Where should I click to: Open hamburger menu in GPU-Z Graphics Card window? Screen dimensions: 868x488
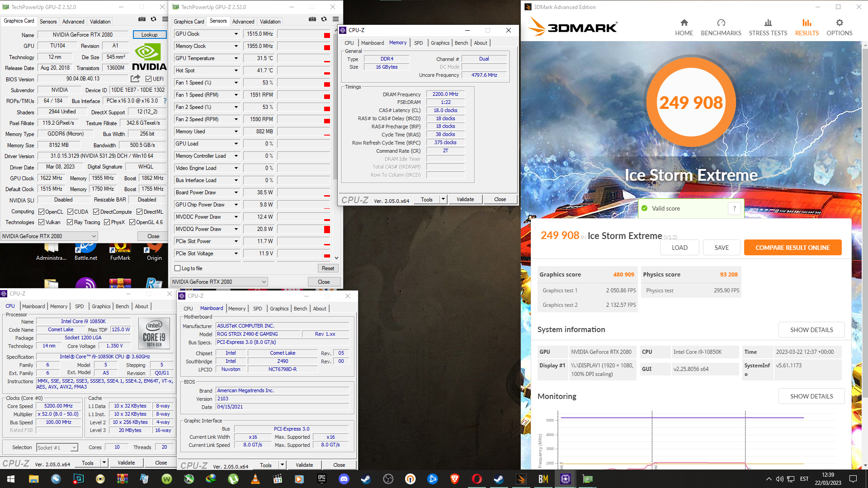[165, 19]
